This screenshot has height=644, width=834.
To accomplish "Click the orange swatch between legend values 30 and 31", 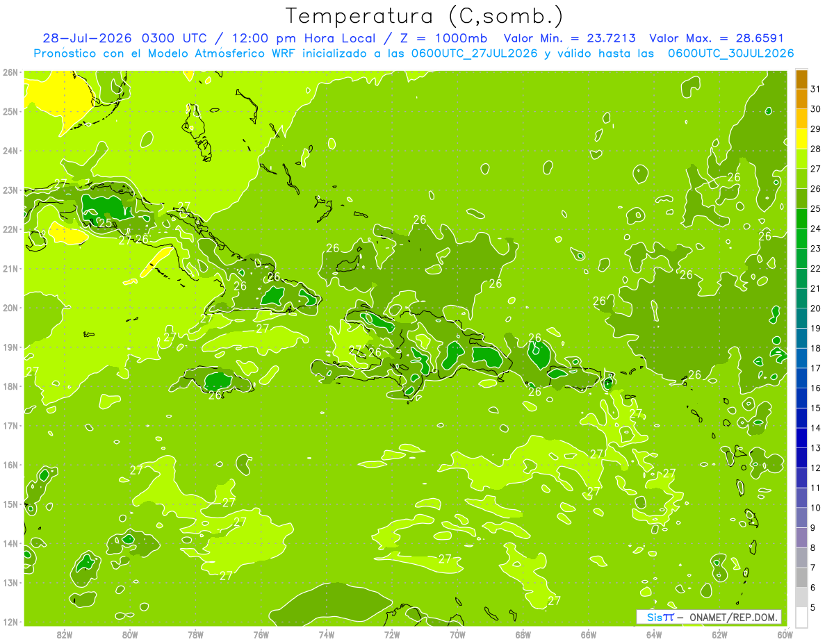I will (x=801, y=99).
